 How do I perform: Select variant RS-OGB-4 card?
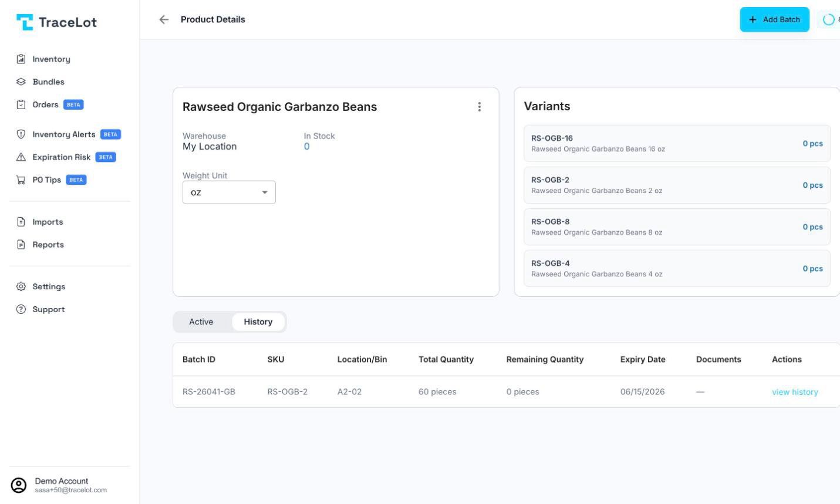[x=677, y=268]
